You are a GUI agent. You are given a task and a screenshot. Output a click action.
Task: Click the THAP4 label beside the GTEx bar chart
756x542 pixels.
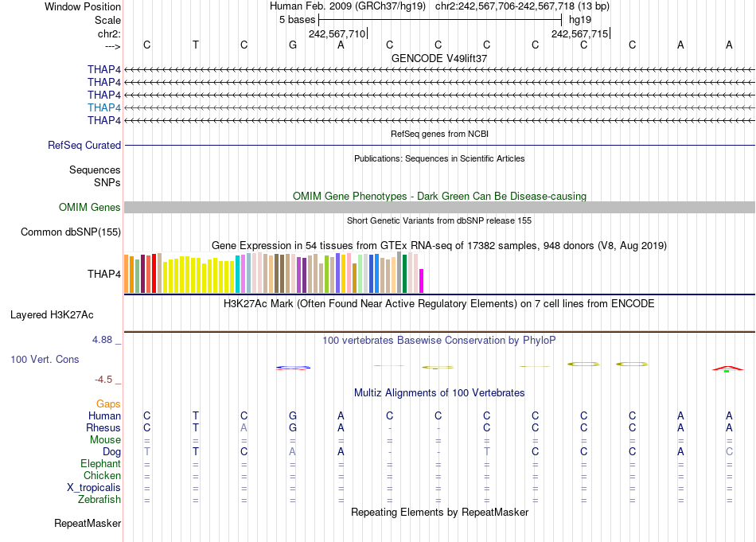pyautogui.click(x=104, y=274)
